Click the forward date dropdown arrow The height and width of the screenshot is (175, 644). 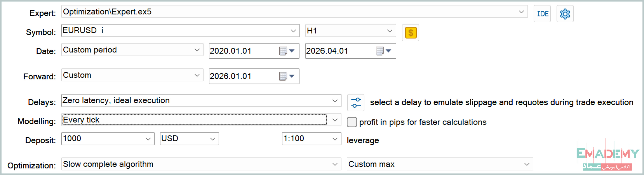pyautogui.click(x=292, y=76)
